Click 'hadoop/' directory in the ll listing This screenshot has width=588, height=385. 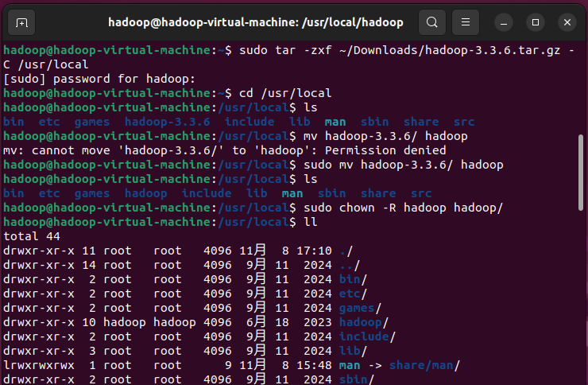point(364,323)
